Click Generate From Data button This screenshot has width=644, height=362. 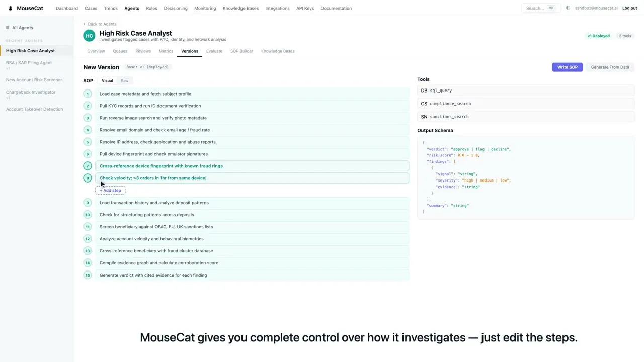tap(610, 67)
